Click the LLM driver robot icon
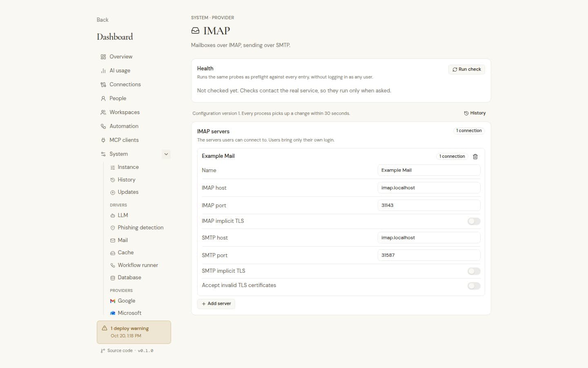The height and width of the screenshot is (368, 588). point(113,215)
